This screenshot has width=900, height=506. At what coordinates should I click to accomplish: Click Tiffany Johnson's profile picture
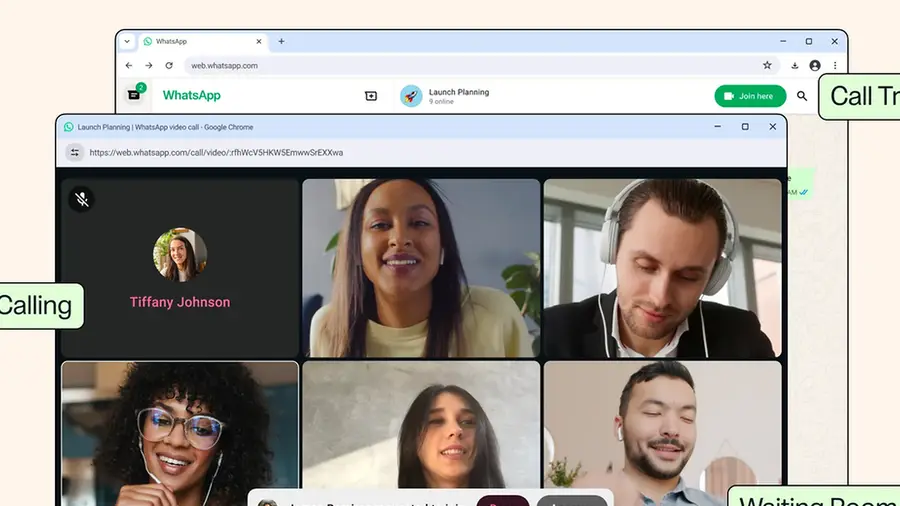[180, 255]
